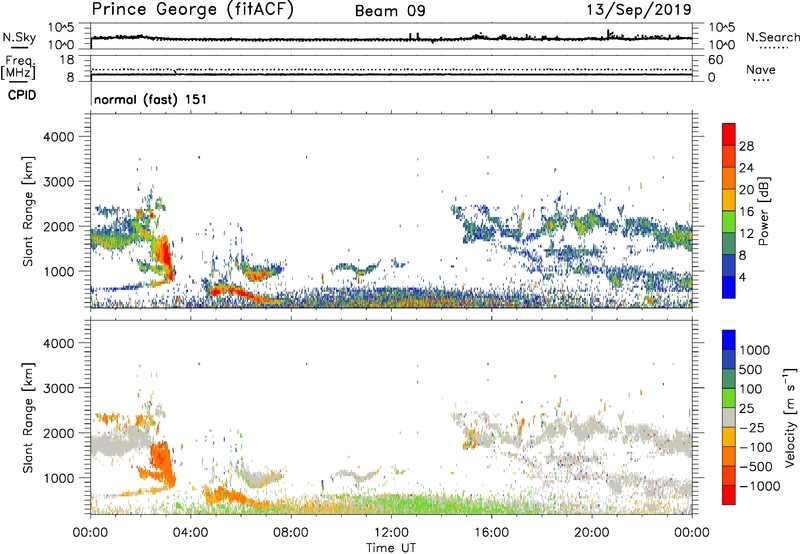Click Slant Range label of the velocity panel
The height and width of the screenshot is (554, 800).
point(28,418)
